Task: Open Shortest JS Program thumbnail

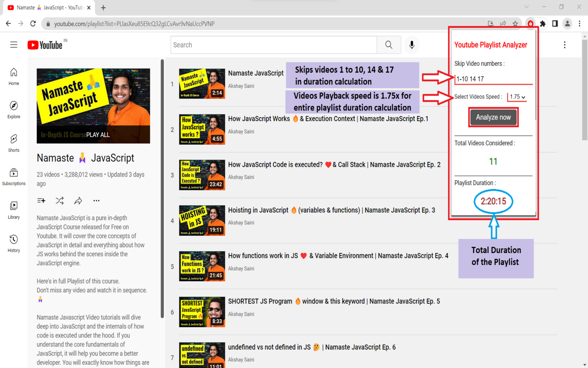Action: point(202,311)
